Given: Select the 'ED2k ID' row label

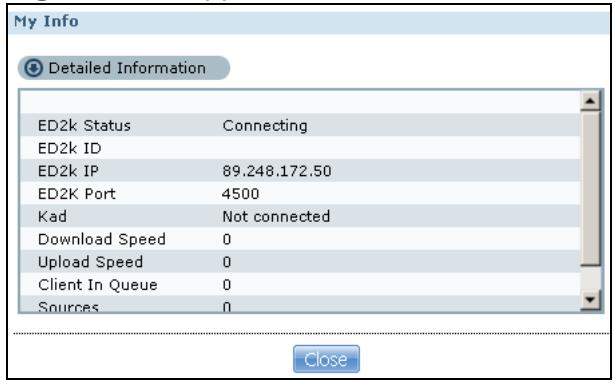Looking at the screenshot, I should click(x=69, y=148).
